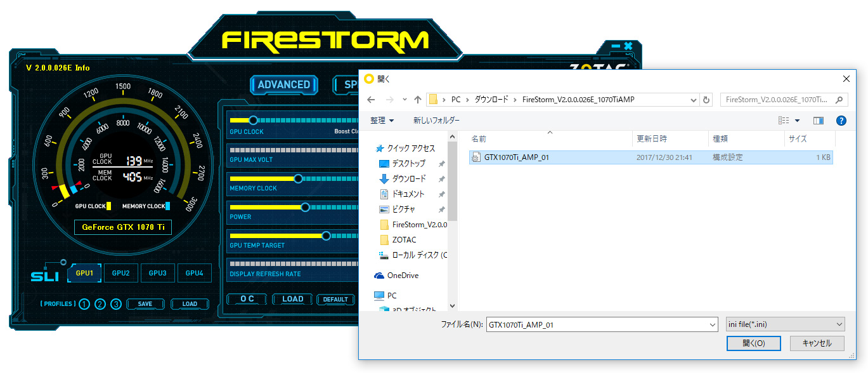The height and width of the screenshot is (379, 868).
Task: Select GPU4 in the FireStorm SLI row
Action: pyautogui.click(x=195, y=273)
